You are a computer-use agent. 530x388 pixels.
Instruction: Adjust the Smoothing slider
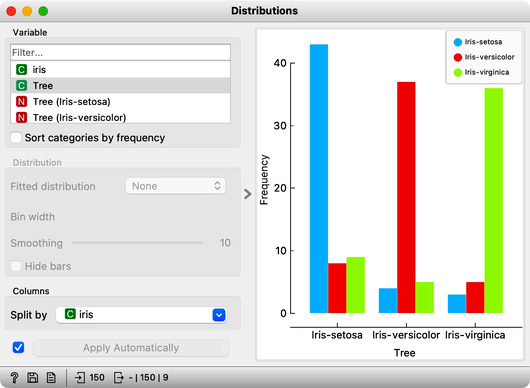(x=137, y=243)
